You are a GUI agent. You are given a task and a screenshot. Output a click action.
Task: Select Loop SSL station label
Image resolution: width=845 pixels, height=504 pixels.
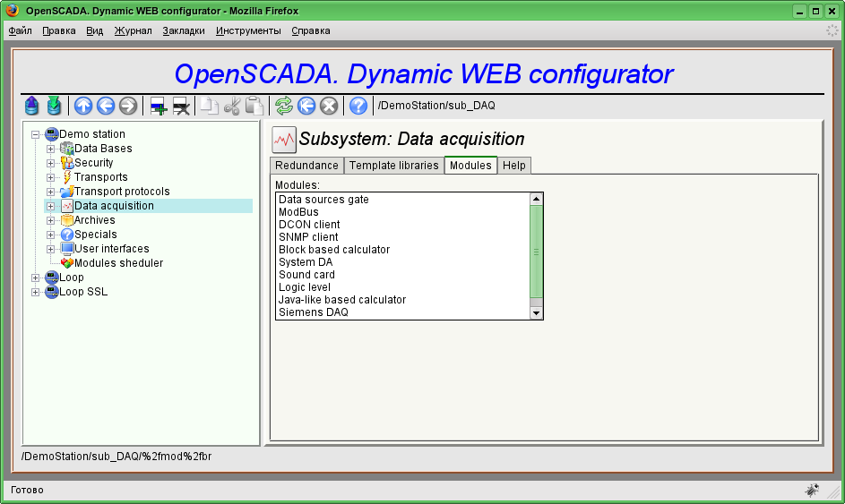point(83,292)
